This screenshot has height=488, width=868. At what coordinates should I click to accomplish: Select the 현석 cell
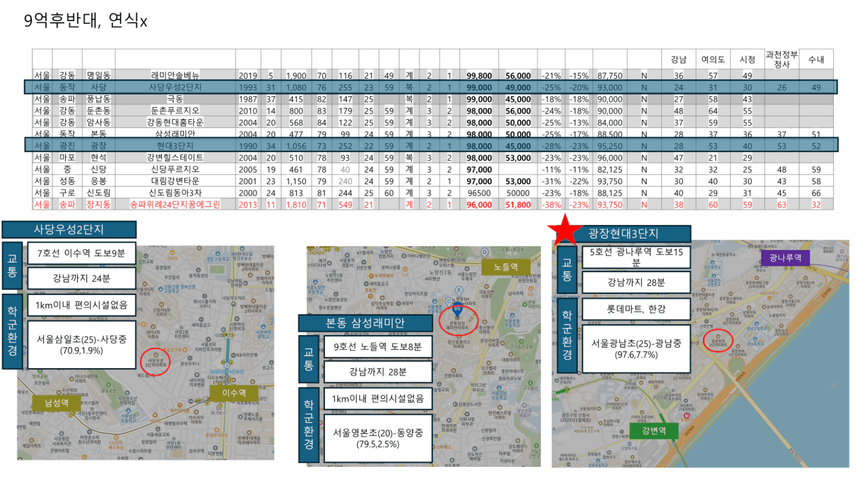(99, 158)
